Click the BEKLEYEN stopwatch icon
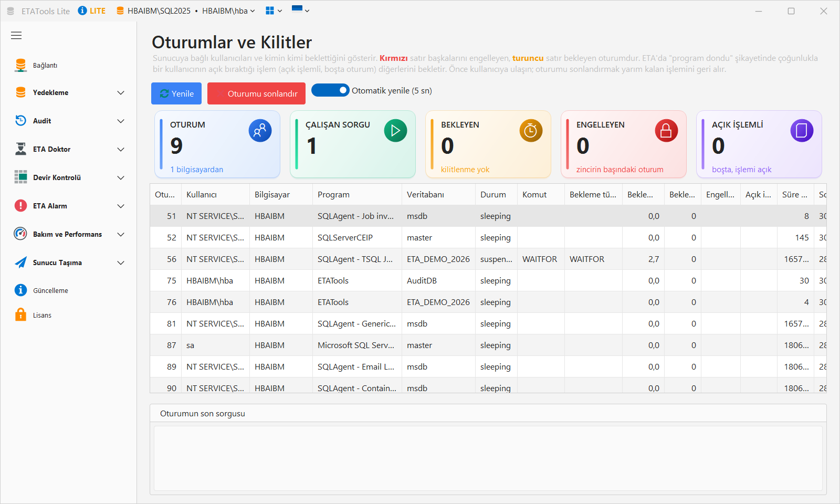 (531, 131)
